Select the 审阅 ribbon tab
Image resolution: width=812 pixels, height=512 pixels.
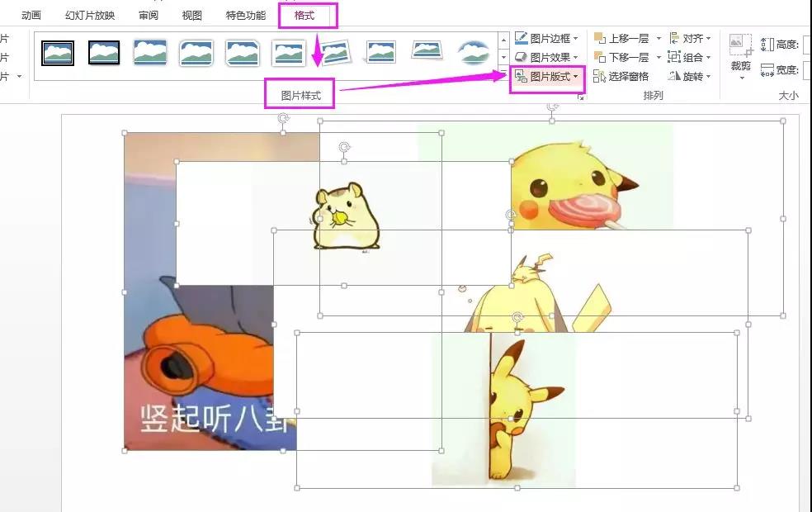tap(147, 14)
